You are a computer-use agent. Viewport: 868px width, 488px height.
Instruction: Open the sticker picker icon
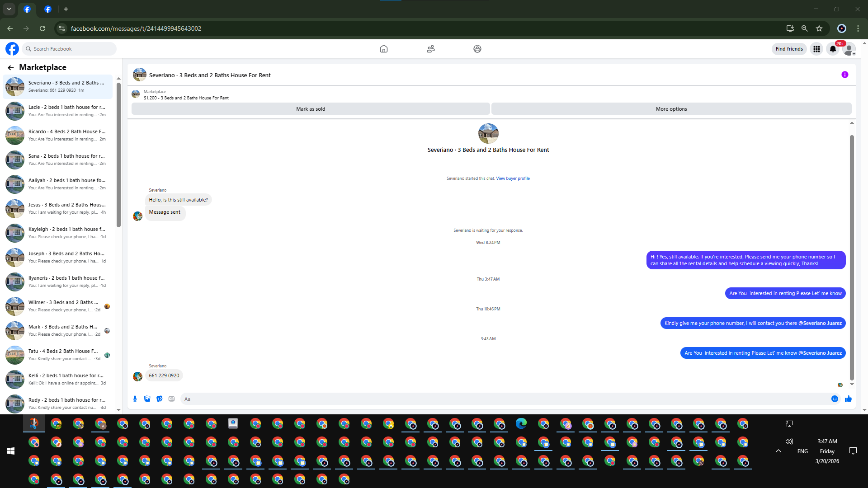[x=159, y=399]
